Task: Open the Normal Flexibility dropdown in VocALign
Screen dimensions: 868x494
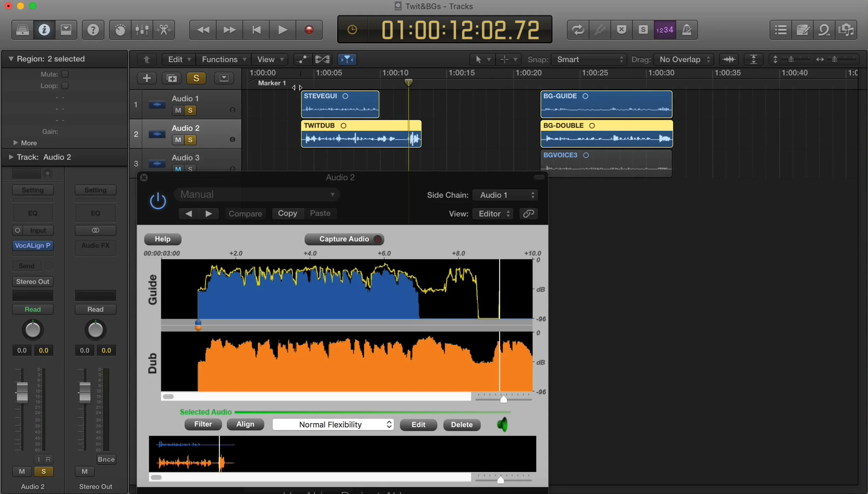Action: [332, 424]
